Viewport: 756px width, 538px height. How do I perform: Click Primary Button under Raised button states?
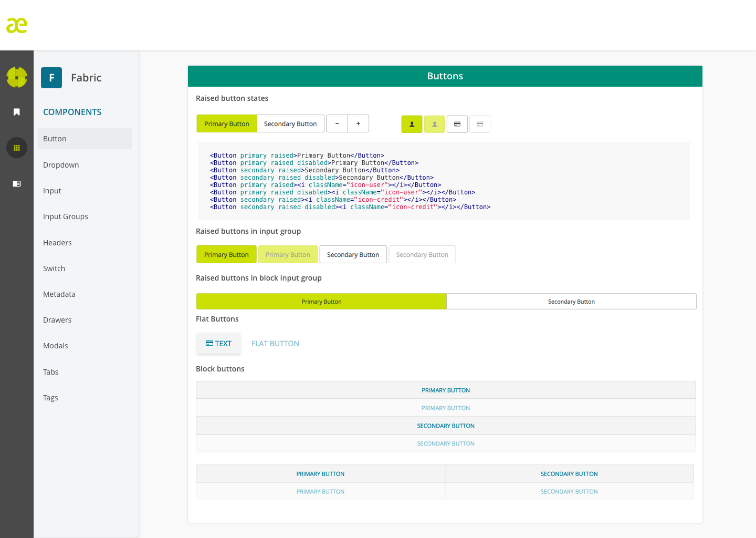pyautogui.click(x=227, y=123)
